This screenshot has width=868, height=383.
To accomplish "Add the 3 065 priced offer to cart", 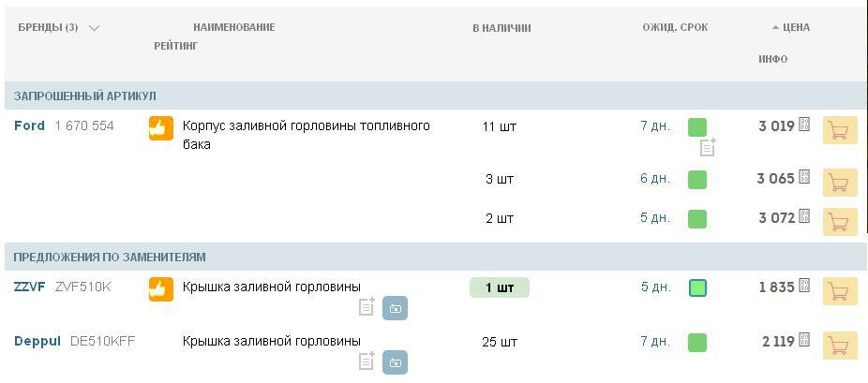I will (840, 183).
